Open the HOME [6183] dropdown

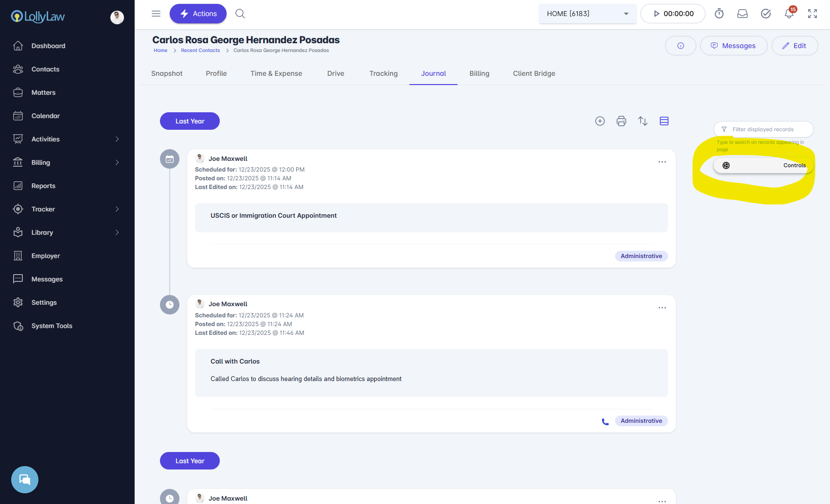[x=587, y=14]
